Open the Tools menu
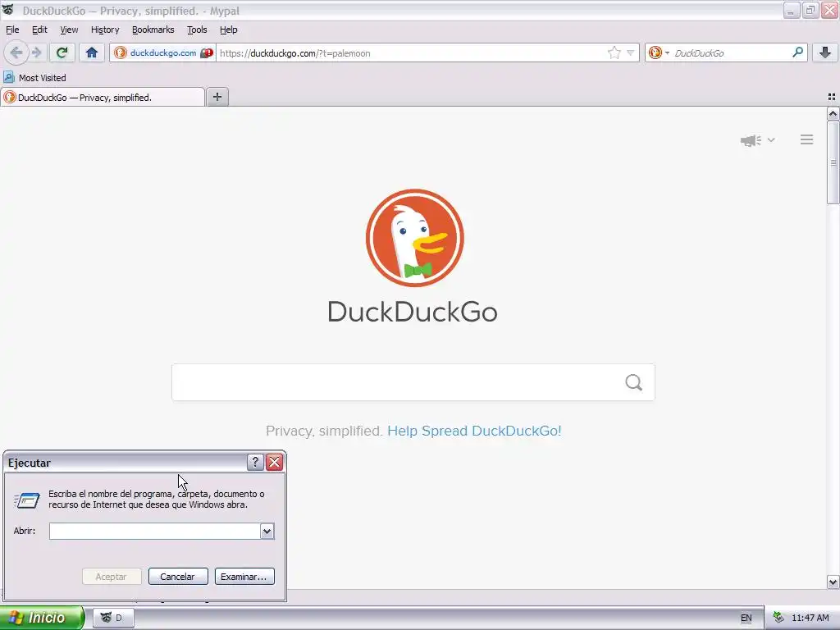Screen dimensions: 840x630 (197, 30)
